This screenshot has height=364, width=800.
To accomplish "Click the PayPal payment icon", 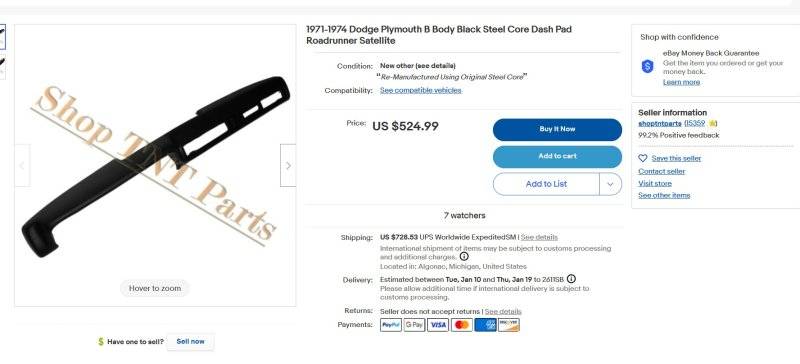I will click(x=391, y=325).
